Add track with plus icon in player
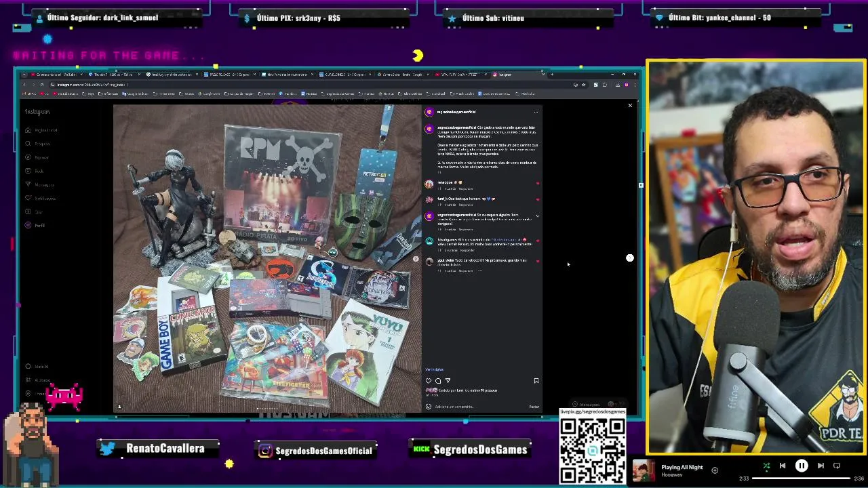Viewport: 868px width, 488px height. pyautogui.click(x=715, y=470)
